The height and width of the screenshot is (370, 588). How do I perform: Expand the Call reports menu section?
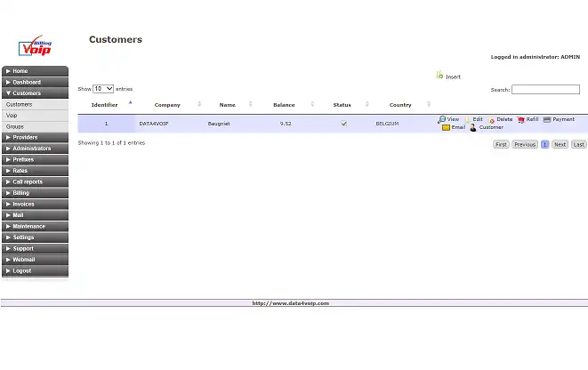[35, 181]
